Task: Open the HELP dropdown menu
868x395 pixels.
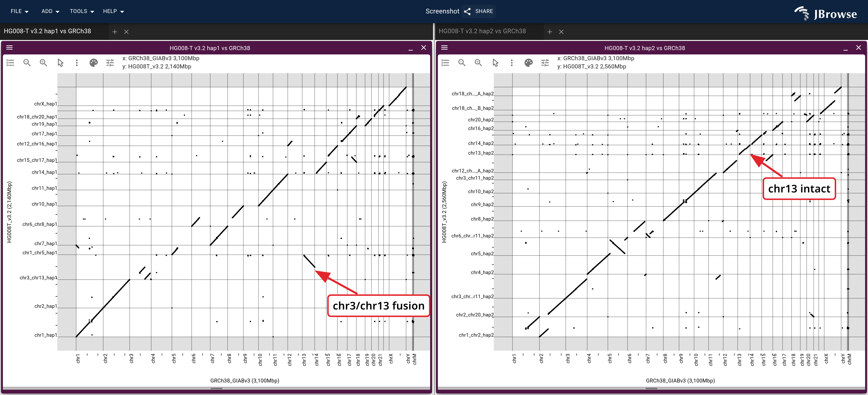Action: 114,11
